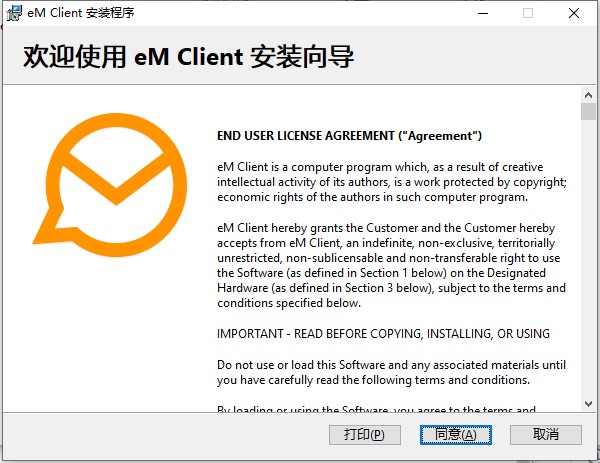Close the eM Client installer window
Screen dimensions: 600x463
tap(574, 13)
